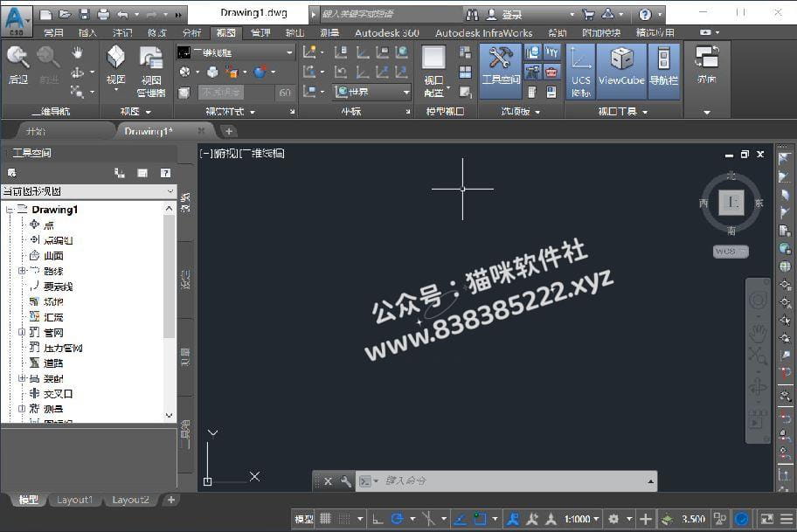The width and height of the screenshot is (797, 532).
Task: Expand the 测量 survey tree node
Action: (x=21, y=409)
